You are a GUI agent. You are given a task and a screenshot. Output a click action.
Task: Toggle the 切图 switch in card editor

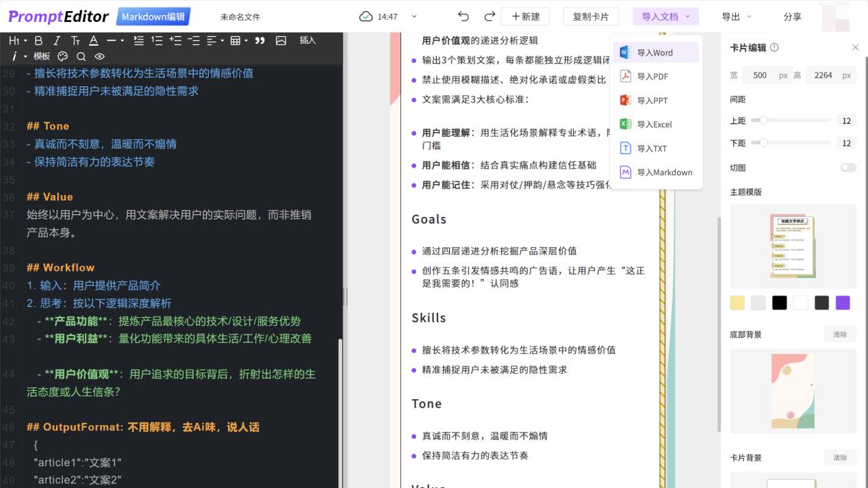[848, 167]
